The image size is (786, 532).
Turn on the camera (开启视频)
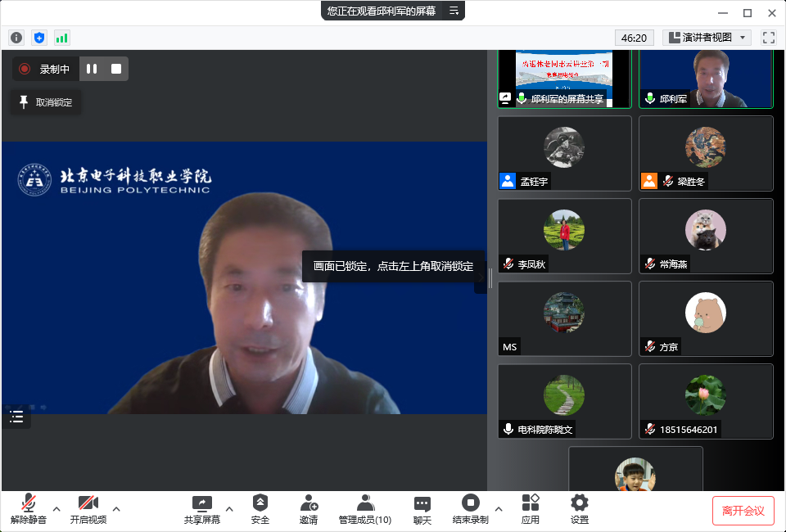click(88, 509)
